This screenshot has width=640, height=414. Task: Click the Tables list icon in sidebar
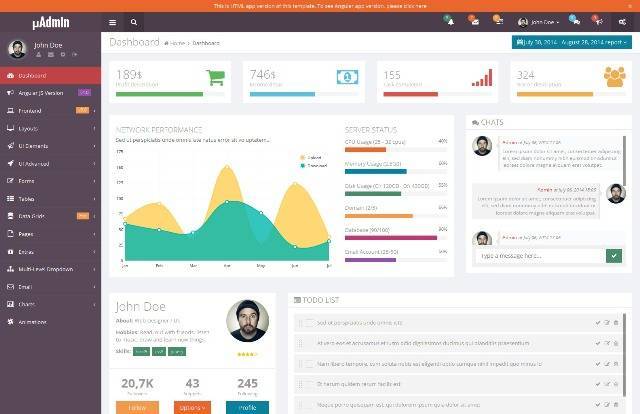(11, 199)
